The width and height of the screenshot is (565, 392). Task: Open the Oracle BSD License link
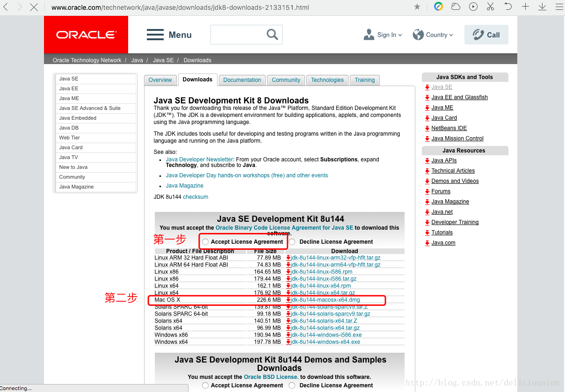(271, 377)
